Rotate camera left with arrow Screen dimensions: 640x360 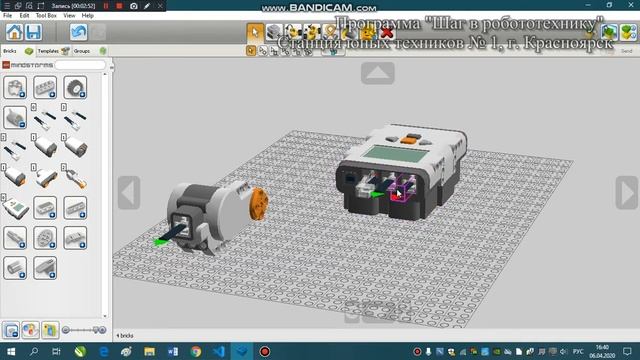(129, 193)
